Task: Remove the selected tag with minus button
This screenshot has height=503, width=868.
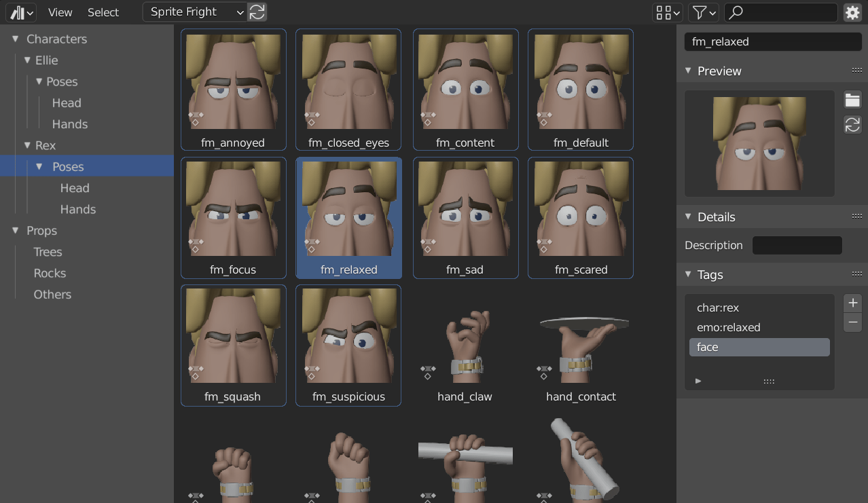Action: 852,322
